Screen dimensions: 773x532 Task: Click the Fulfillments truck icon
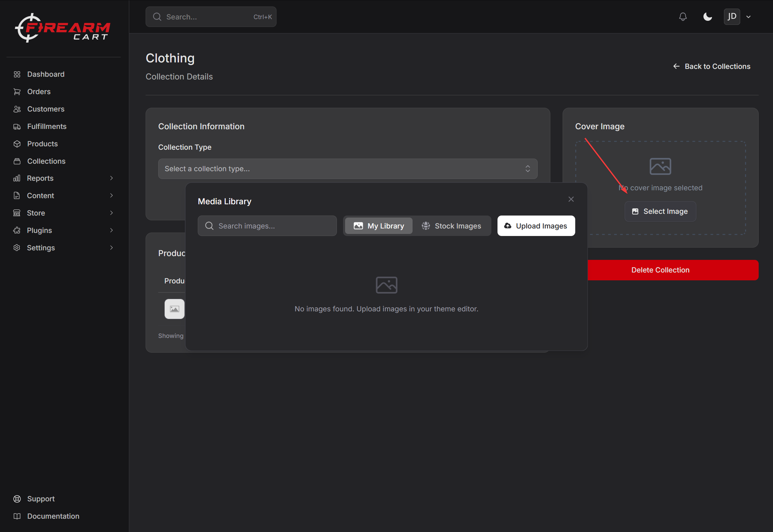tap(17, 127)
